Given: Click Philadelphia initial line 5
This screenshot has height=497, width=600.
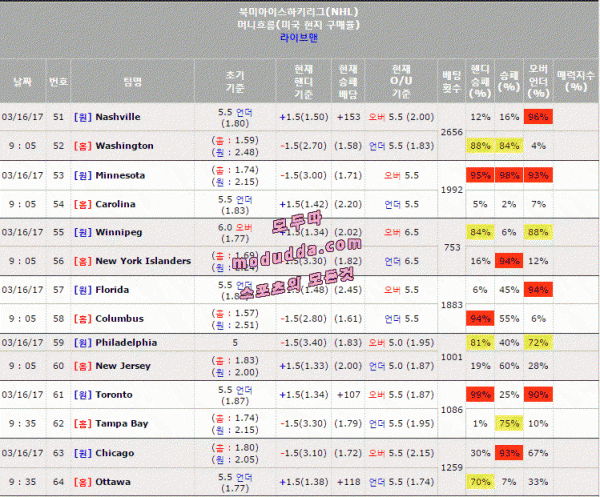Looking at the screenshot, I should point(235,342).
